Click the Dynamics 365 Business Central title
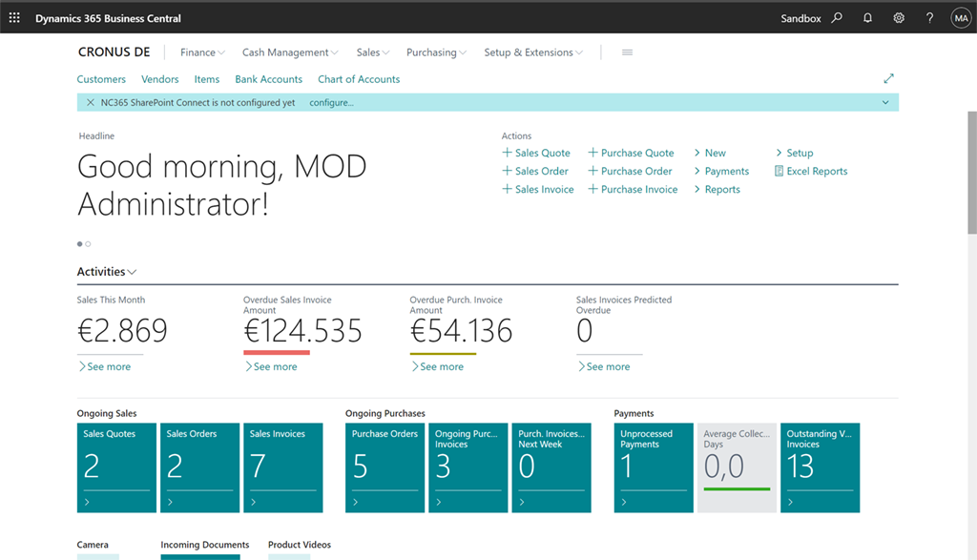977x560 pixels. click(108, 18)
